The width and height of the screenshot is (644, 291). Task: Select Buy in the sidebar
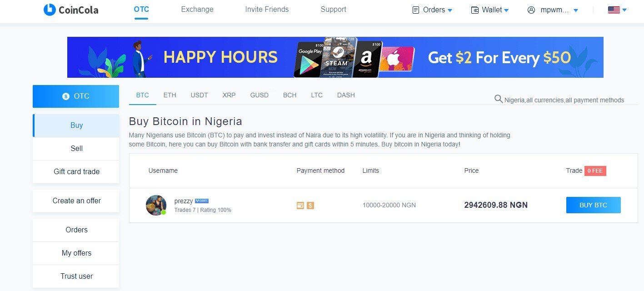[x=76, y=125]
